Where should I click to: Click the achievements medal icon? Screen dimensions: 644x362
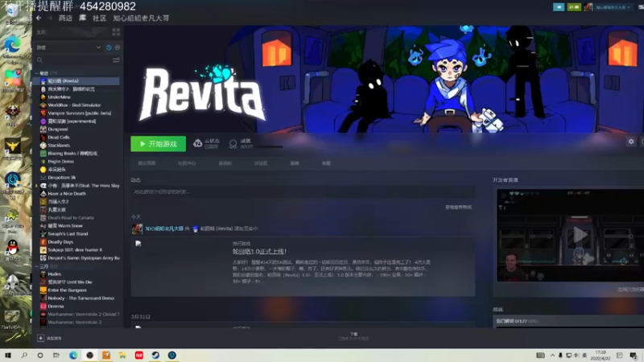[x=233, y=143]
